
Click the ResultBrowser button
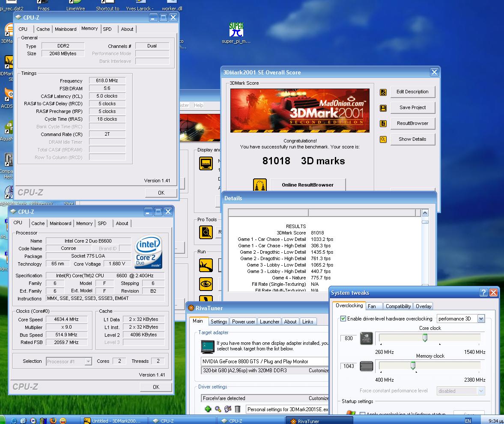pyautogui.click(x=413, y=123)
